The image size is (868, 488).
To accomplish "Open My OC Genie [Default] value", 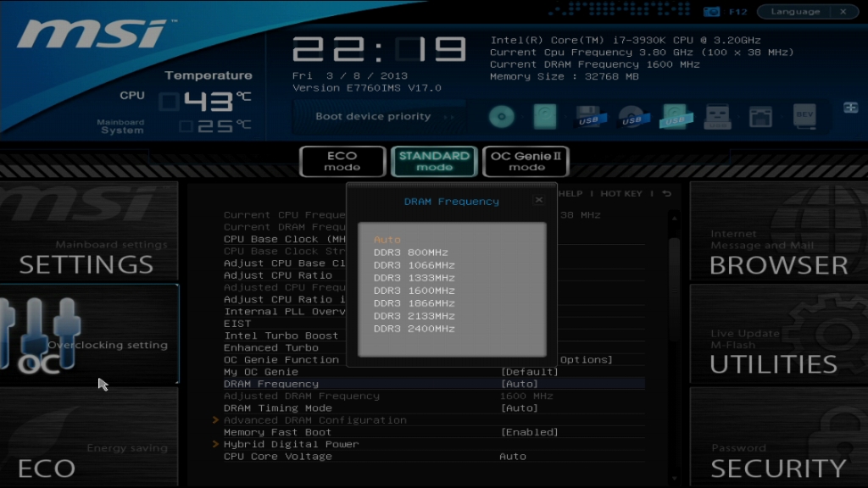I will pos(529,372).
